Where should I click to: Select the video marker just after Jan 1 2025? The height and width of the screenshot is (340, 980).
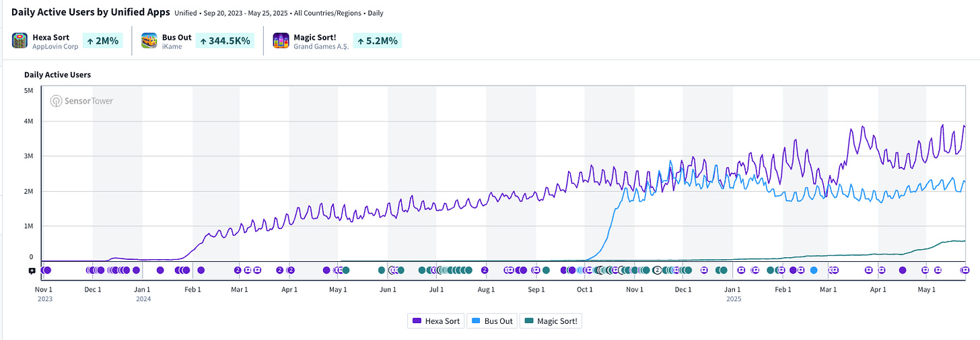pyautogui.click(x=741, y=270)
